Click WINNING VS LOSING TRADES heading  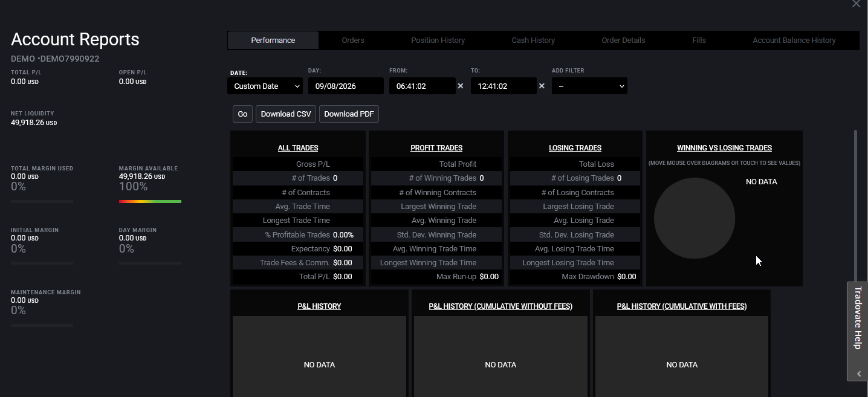pos(724,148)
